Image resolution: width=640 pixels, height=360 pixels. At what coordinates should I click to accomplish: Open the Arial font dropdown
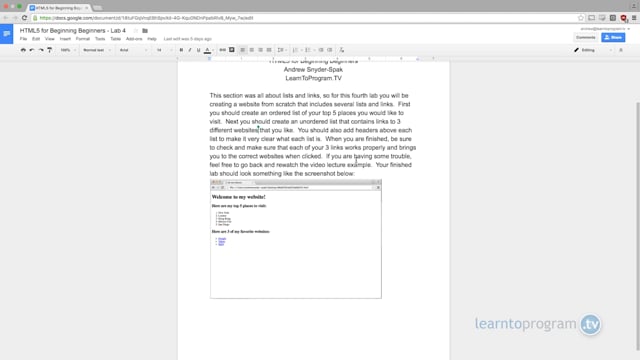[133, 50]
